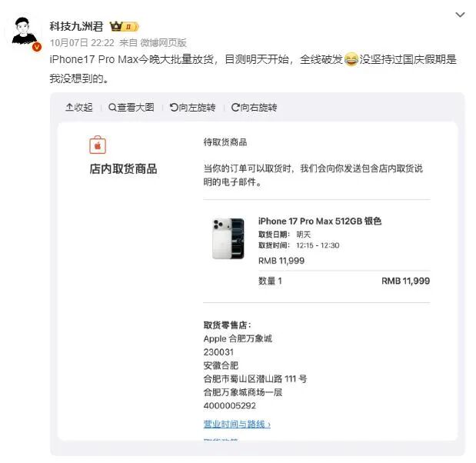Rotate image left with 向左旋转
This screenshot has height=463, width=476.
(x=192, y=108)
